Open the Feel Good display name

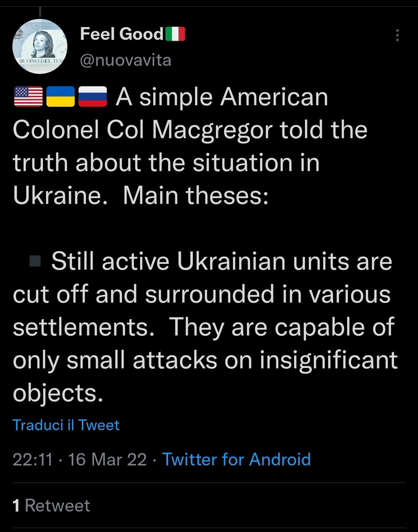[122, 34]
